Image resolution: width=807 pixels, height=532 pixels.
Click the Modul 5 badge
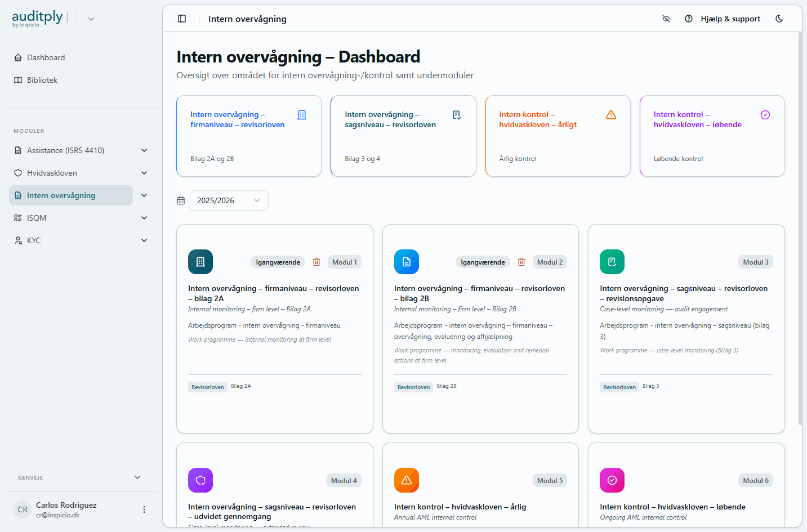550,481
